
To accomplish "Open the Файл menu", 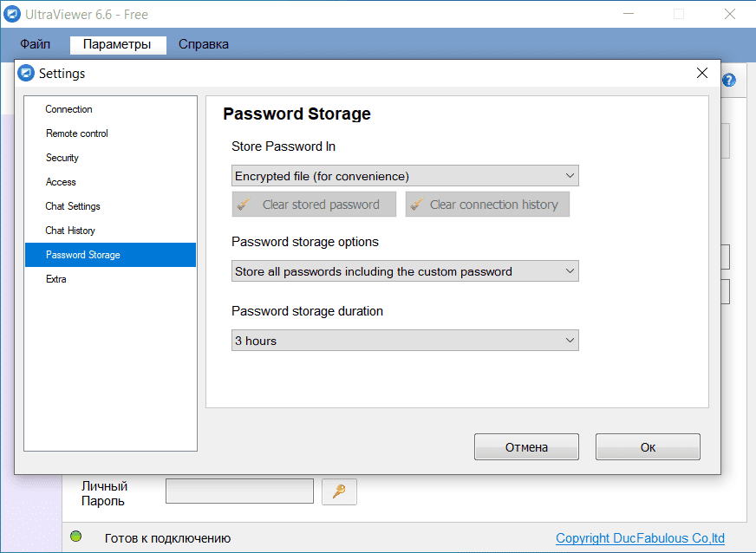I will click(x=36, y=44).
